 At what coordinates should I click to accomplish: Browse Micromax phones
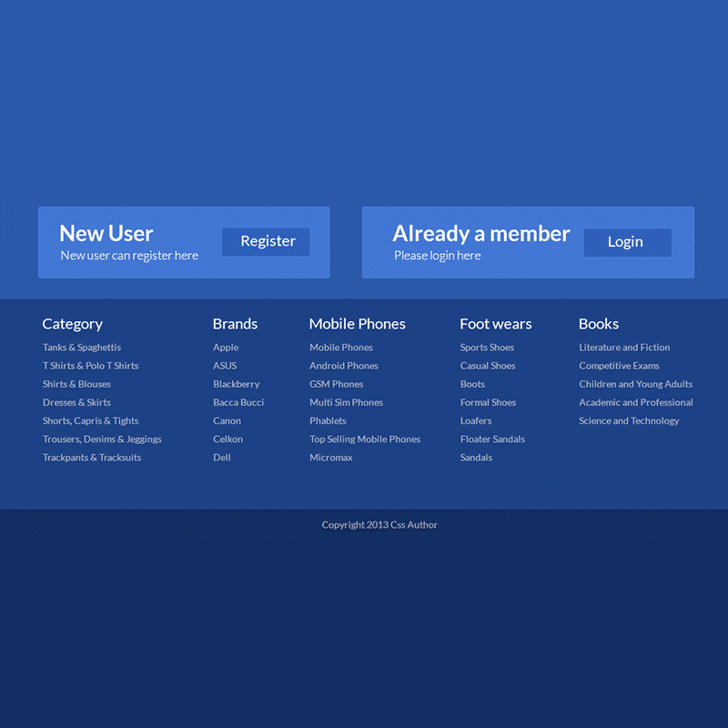(330, 457)
